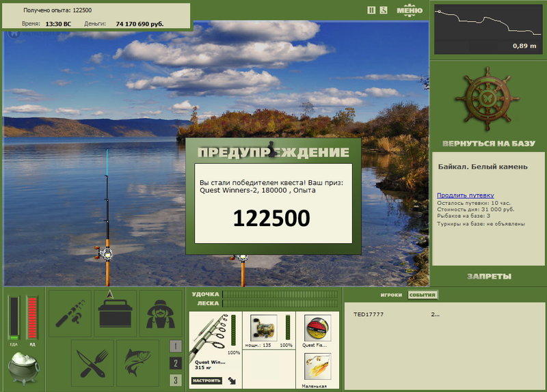Viewport: 547px width, 392px height.
Task: Click the НАСТРОИТЬ button
Action: coord(206,380)
